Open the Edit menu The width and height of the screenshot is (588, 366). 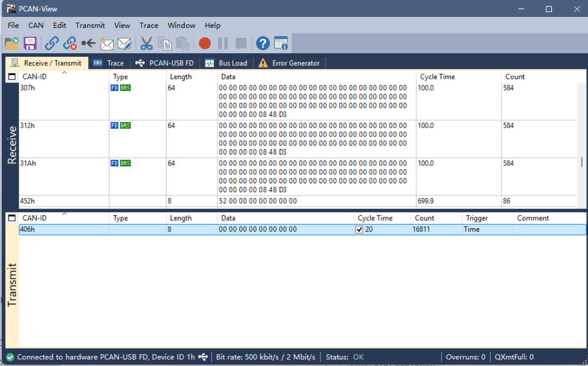tap(59, 25)
